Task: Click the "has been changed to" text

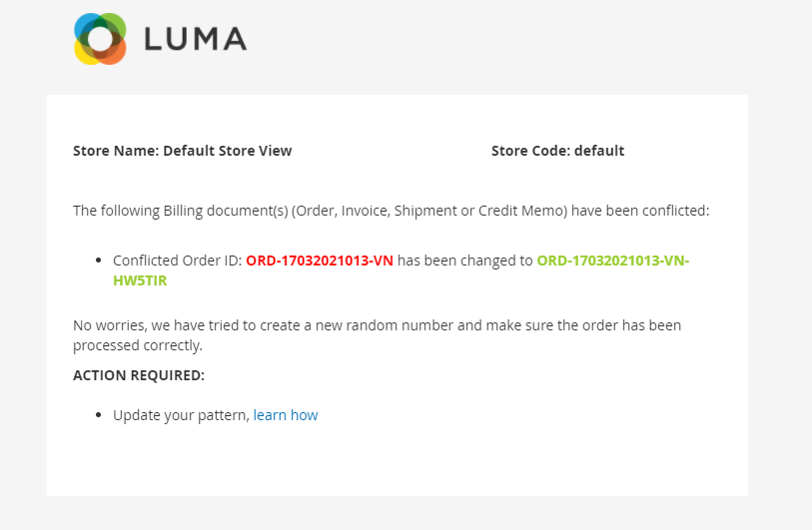Action: click(x=465, y=261)
